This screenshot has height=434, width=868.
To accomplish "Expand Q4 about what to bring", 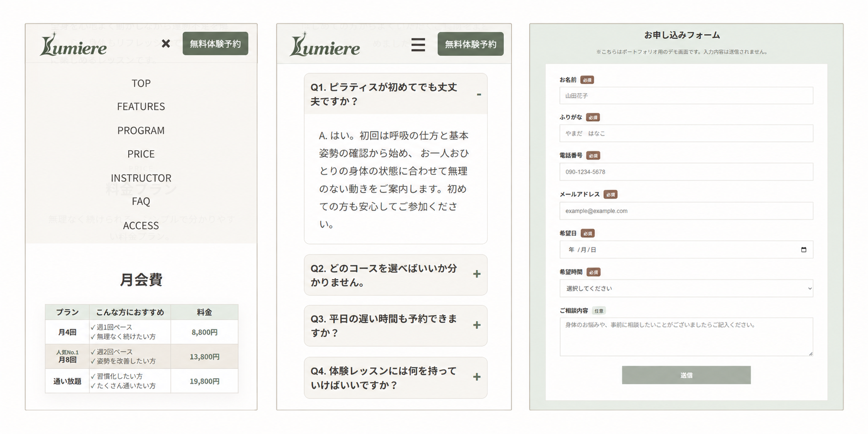I will coord(395,378).
